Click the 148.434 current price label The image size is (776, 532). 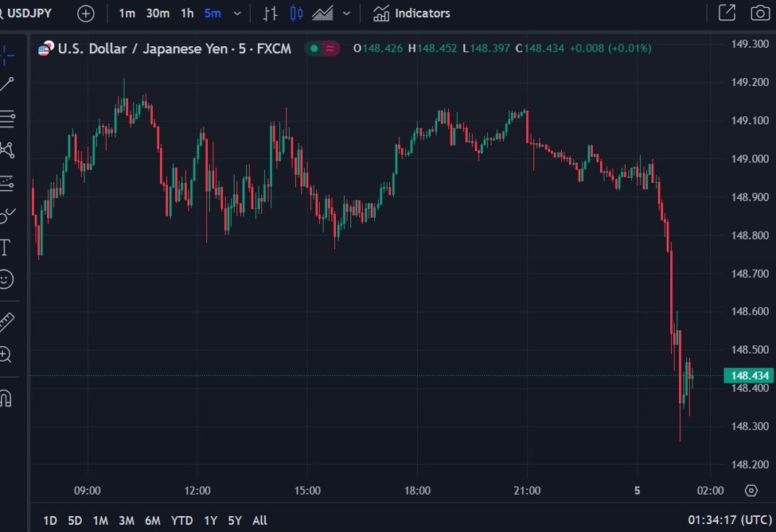pos(749,375)
